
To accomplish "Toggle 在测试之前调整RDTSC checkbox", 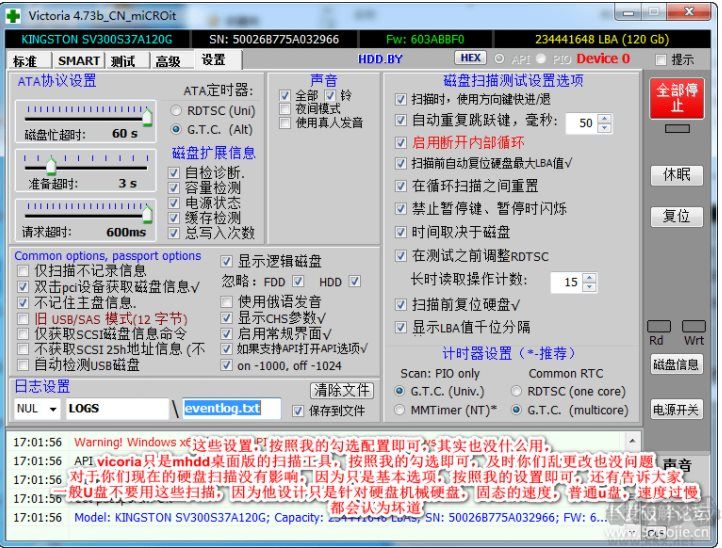I will click(x=401, y=256).
